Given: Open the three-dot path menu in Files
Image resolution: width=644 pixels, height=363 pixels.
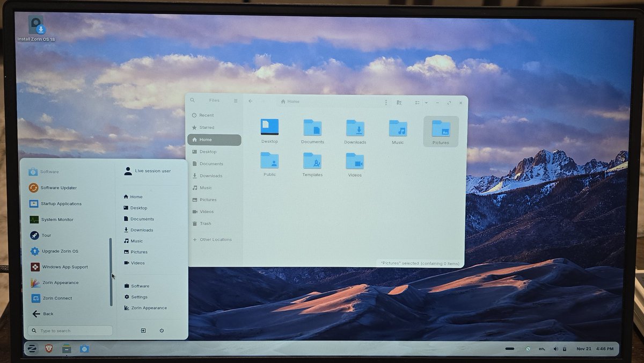Looking at the screenshot, I should (386, 101).
